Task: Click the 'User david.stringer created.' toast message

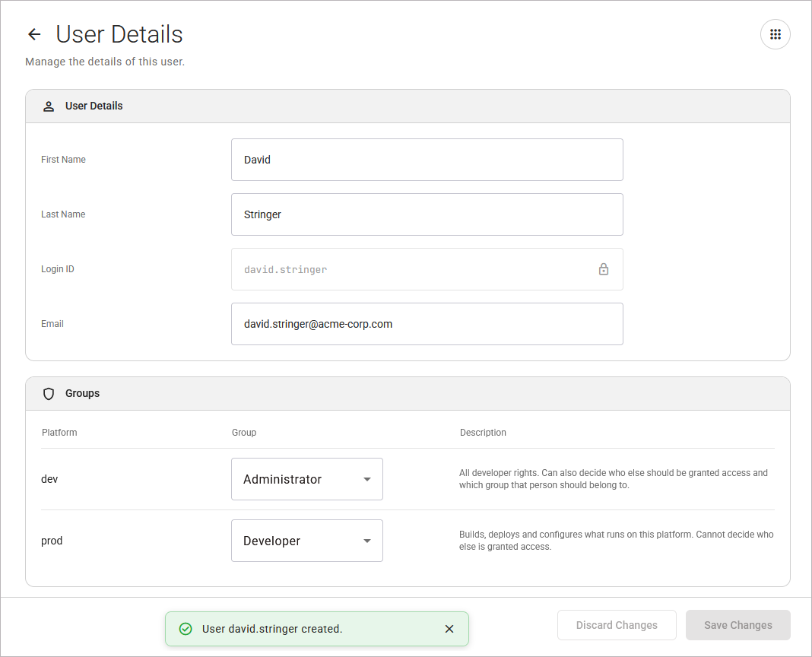Action: coord(272,629)
